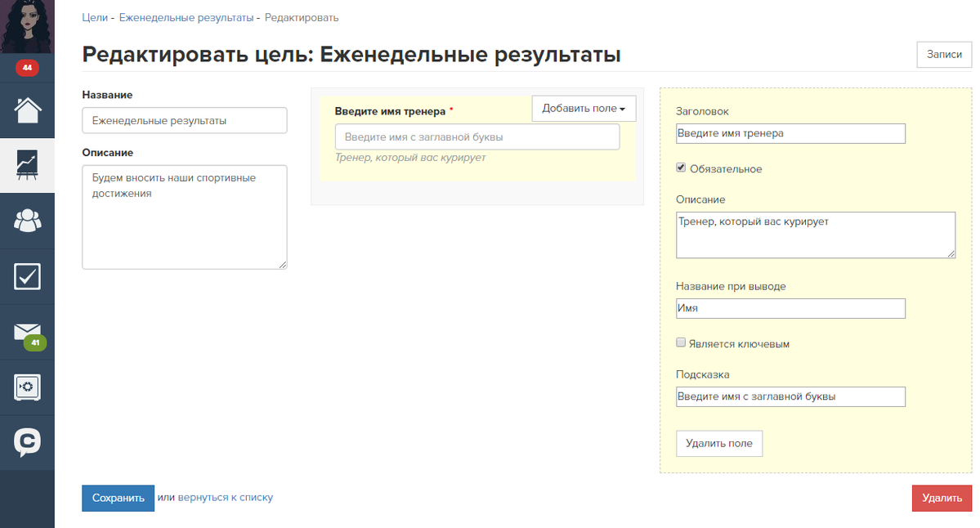Click the Подсказка text field
This screenshot has height=528, width=980.
790,396
